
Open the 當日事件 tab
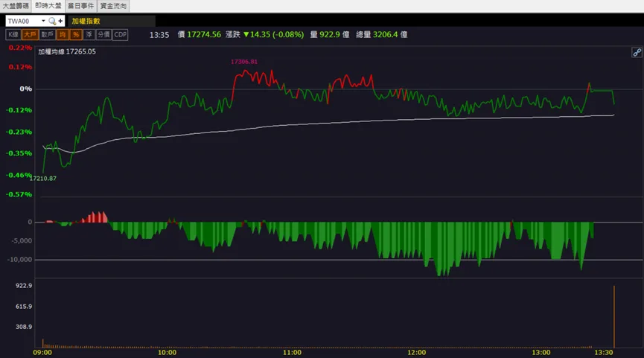81,6
